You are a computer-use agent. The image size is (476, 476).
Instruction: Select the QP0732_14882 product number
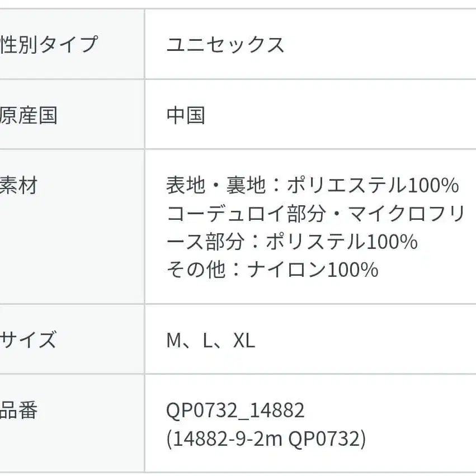coord(235,411)
